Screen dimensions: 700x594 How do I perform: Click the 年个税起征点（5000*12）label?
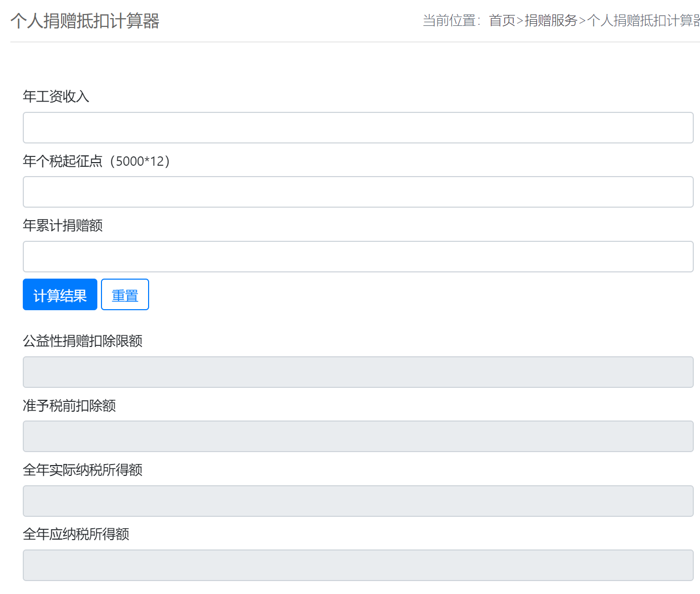pyautogui.click(x=96, y=161)
